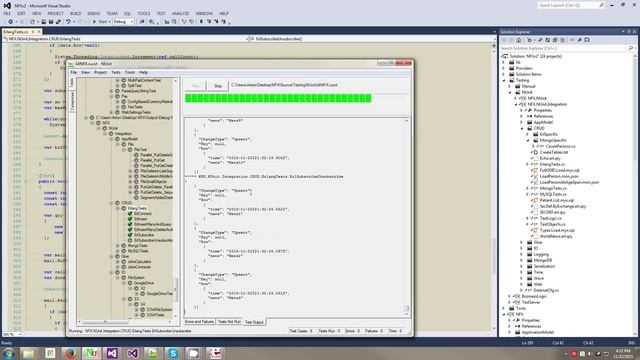Open Windows Explorer folder in taskbar

29,353
